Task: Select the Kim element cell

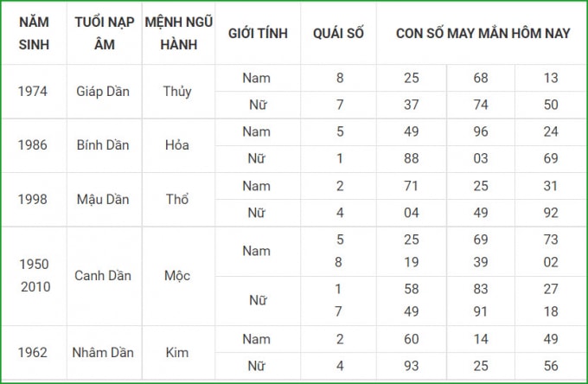Action: pyautogui.click(x=177, y=353)
